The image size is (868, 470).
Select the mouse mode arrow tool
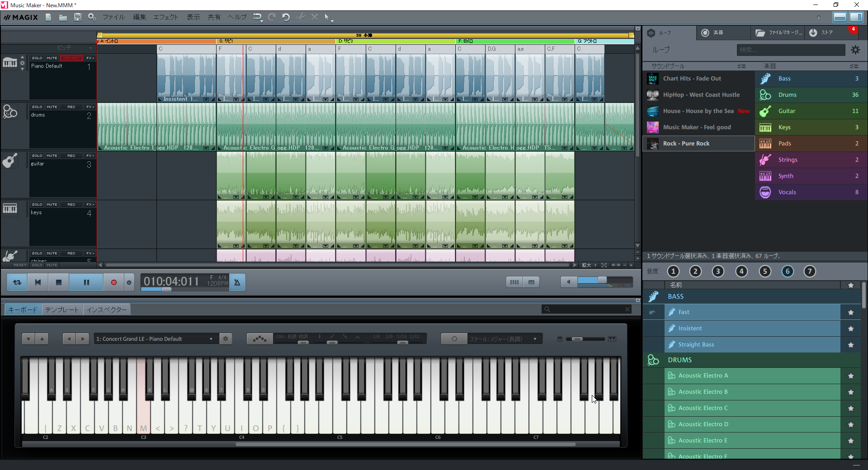point(327,17)
